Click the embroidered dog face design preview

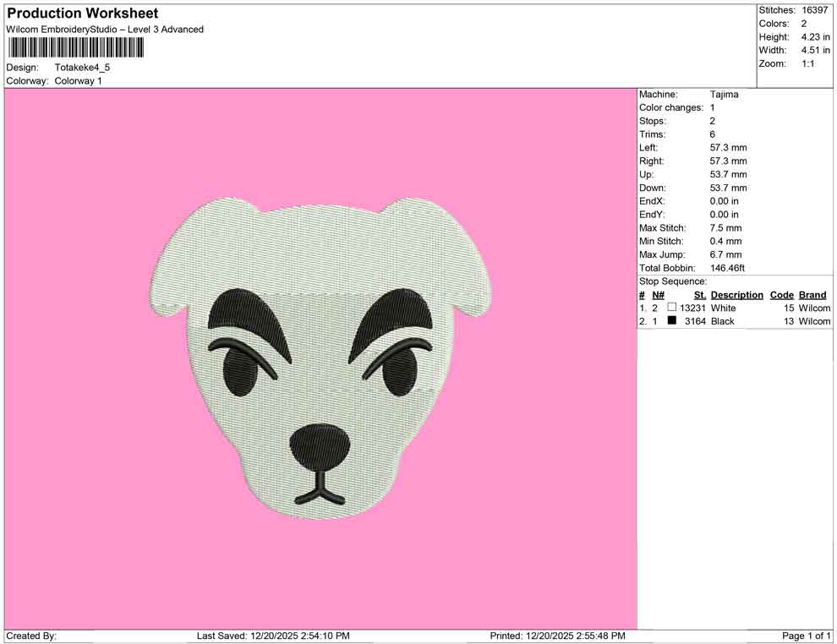pos(320,358)
